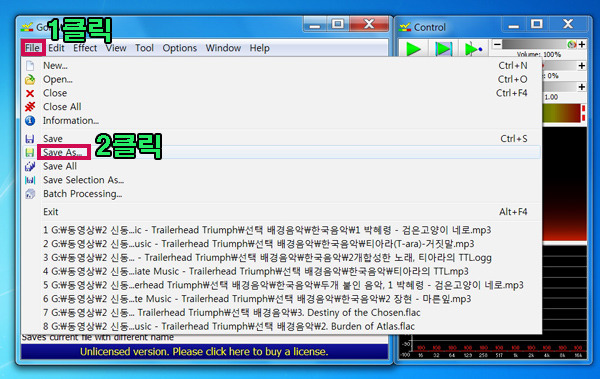Viewport: 600px width, 379px height.
Task: Increase volume with the top plus button
Action: click(x=582, y=44)
